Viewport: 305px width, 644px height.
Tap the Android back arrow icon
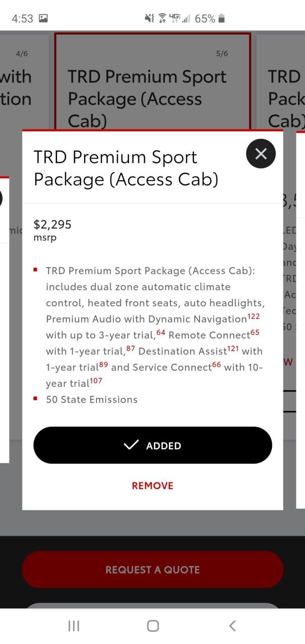pos(232,626)
